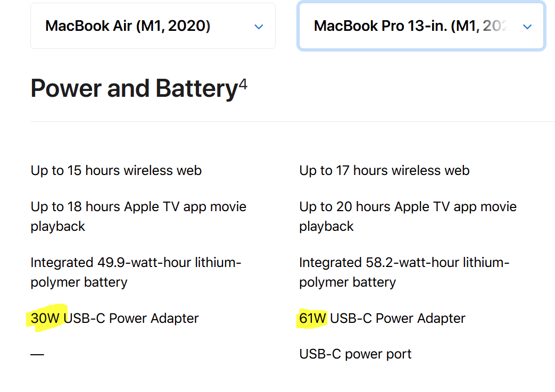Click the dash placeholder under the 30W adapter
The height and width of the screenshot is (392, 555).
tap(37, 354)
